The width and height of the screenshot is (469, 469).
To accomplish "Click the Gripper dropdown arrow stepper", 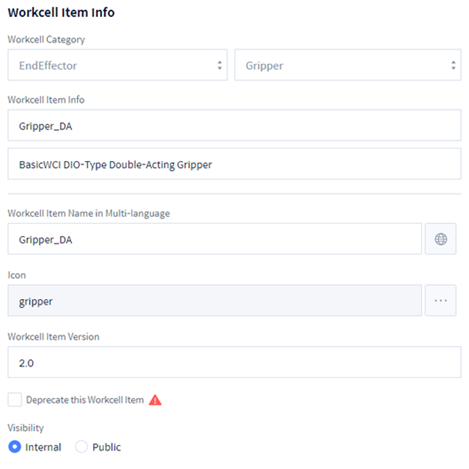I will [453, 65].
